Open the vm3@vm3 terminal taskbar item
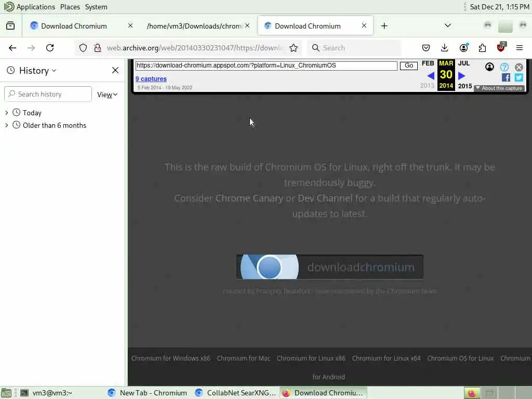Image resolution: width=532 pixels, height=399 pixels. pyautogui.click(x=46, y=393)
